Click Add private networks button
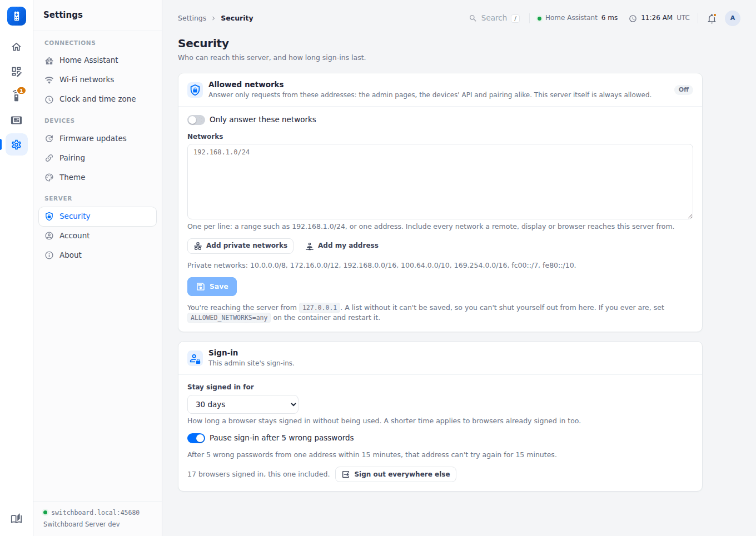Screen dimensions: 756x536 click(240, 246)
